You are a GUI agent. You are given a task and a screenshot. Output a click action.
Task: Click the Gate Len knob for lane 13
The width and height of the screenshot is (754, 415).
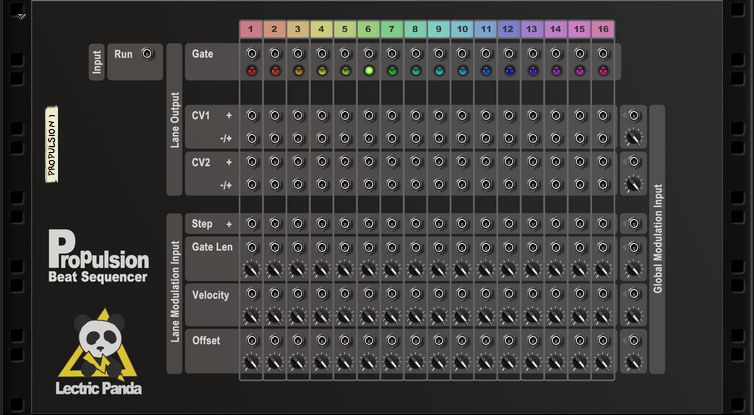click(532, 270)
